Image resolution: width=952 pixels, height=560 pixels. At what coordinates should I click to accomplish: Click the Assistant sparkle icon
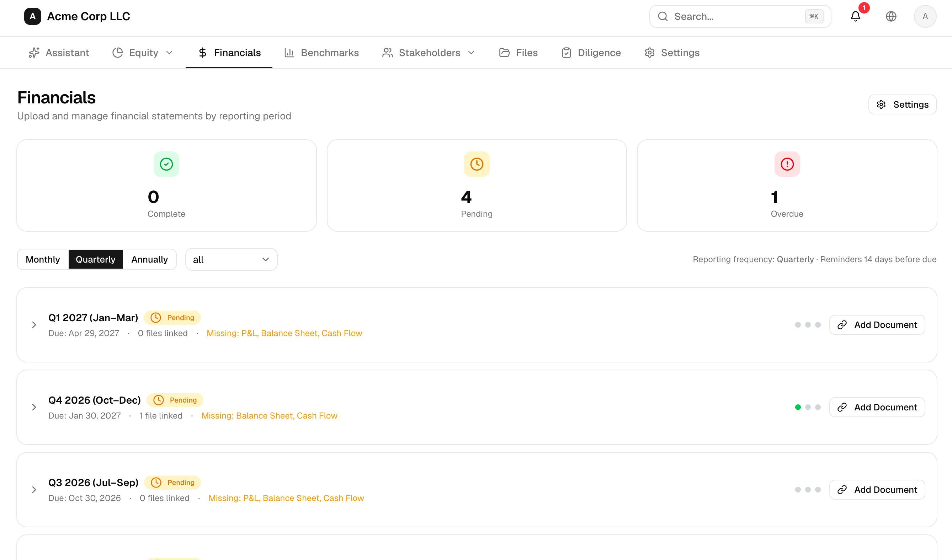[34, 53]
